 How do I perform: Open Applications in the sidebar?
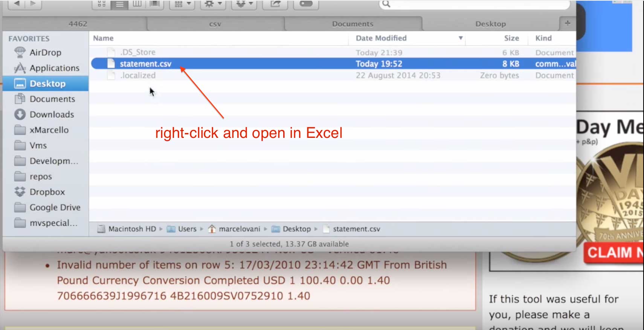tap(54, 68)
